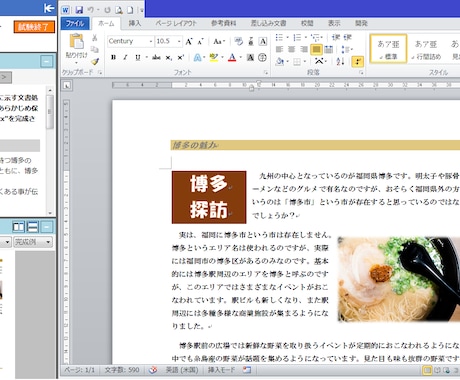Click the Align Left icon
Viewport: 460px width, 380px height.
click(279, 49)
